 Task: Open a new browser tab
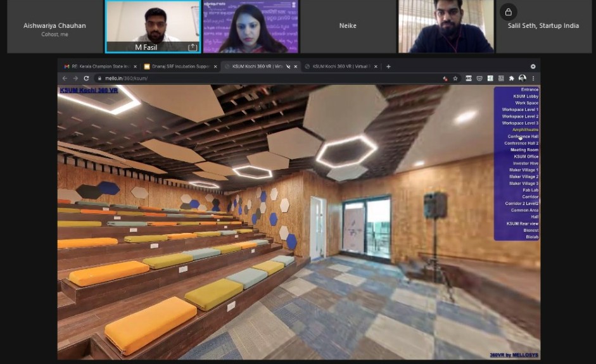coord(388,66)
